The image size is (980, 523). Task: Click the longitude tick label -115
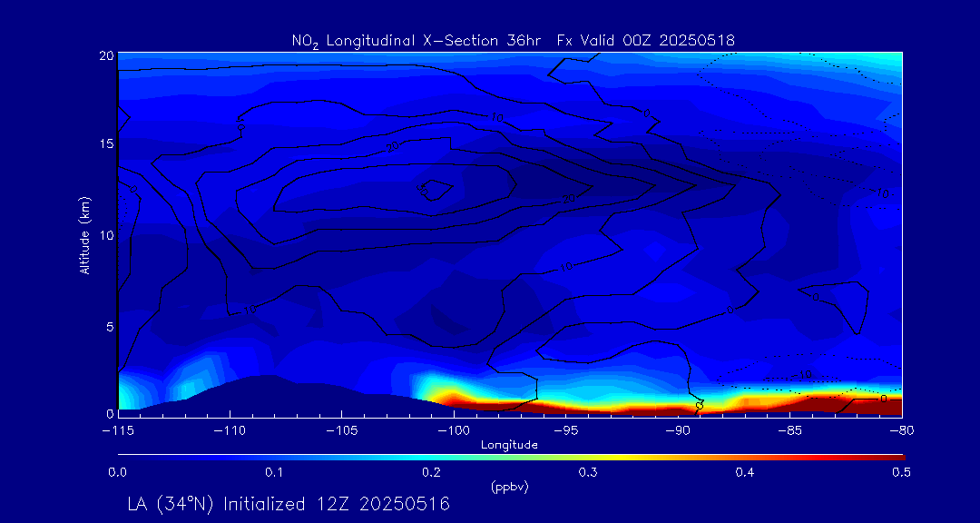pos(117,431)
